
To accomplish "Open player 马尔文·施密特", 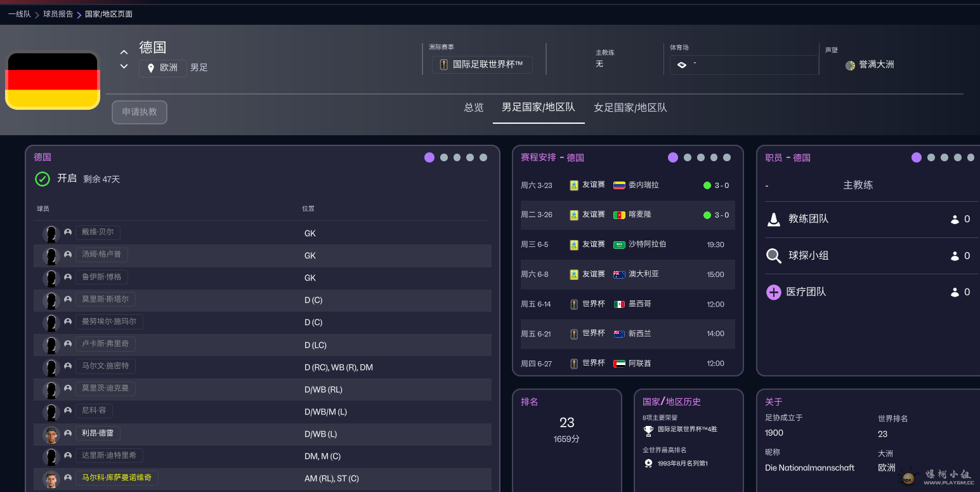I will [105, 366].
